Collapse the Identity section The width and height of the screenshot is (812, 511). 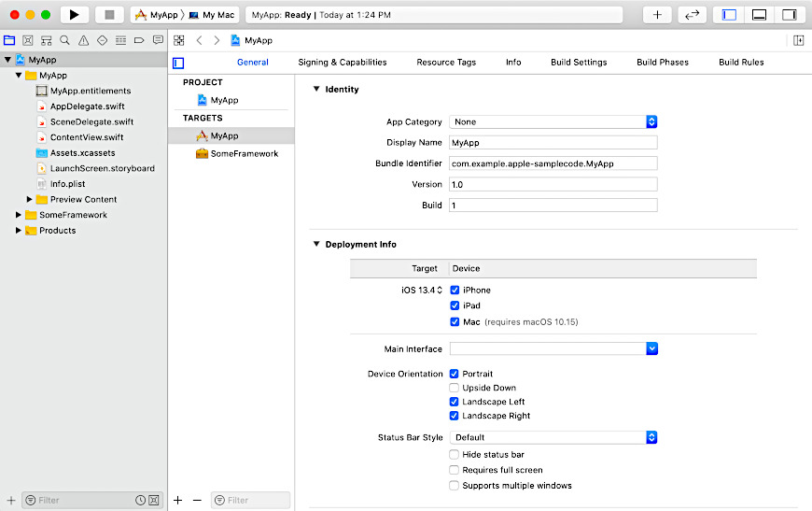(316, 89)
